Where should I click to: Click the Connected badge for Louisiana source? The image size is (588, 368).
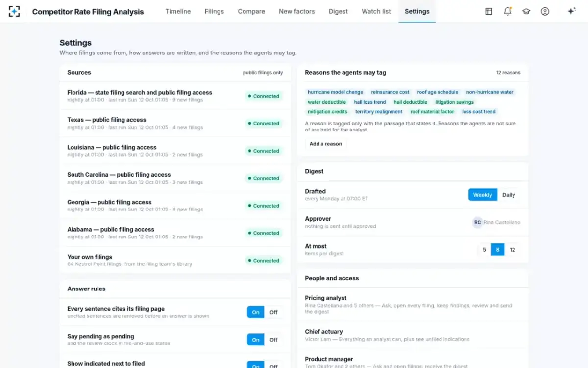[x=264, y=151]
